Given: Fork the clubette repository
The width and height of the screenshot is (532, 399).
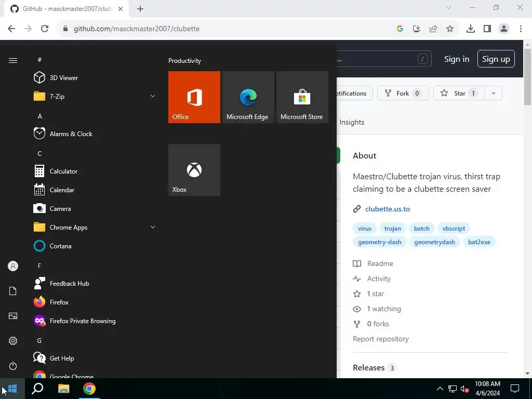Looking at the screenshot, I should [403, 94].
